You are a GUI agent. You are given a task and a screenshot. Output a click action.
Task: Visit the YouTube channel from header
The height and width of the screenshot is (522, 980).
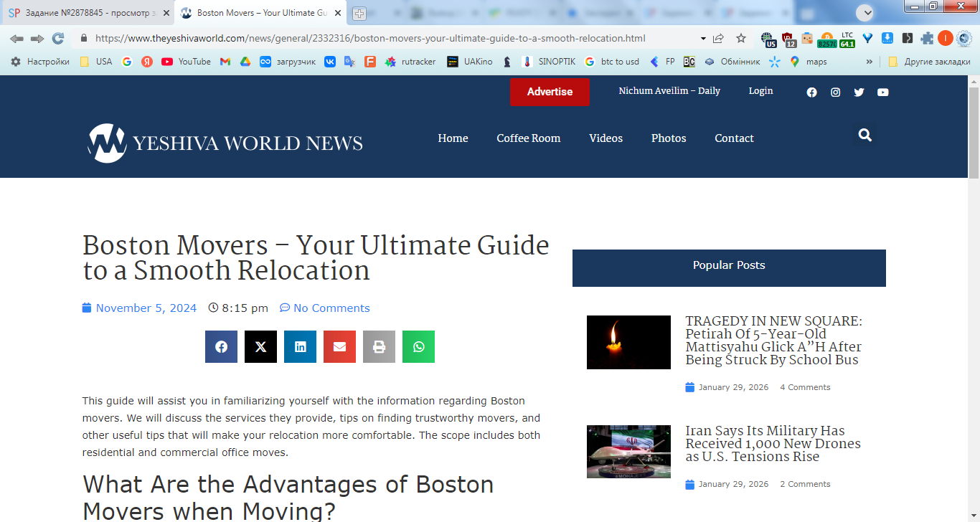coord(882,92)
